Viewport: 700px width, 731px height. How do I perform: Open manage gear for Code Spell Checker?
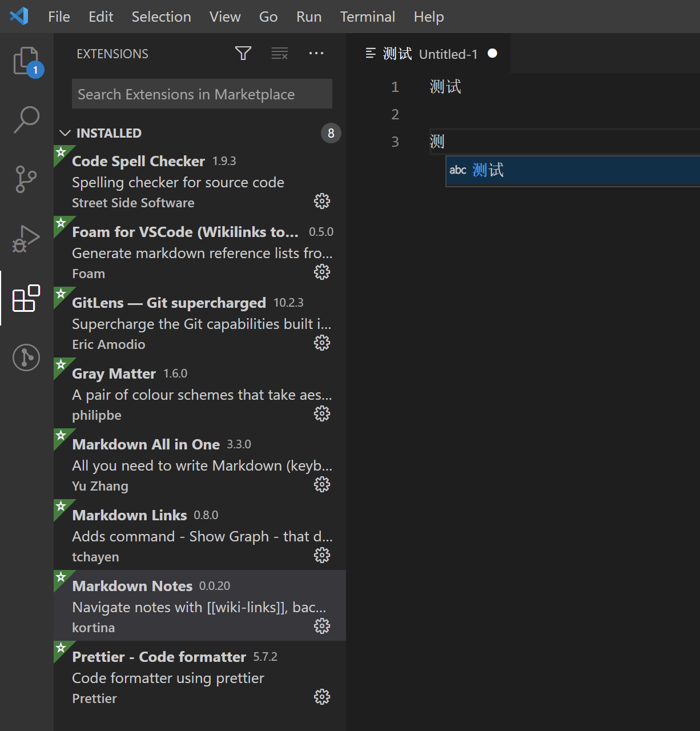tap(322, 201)
